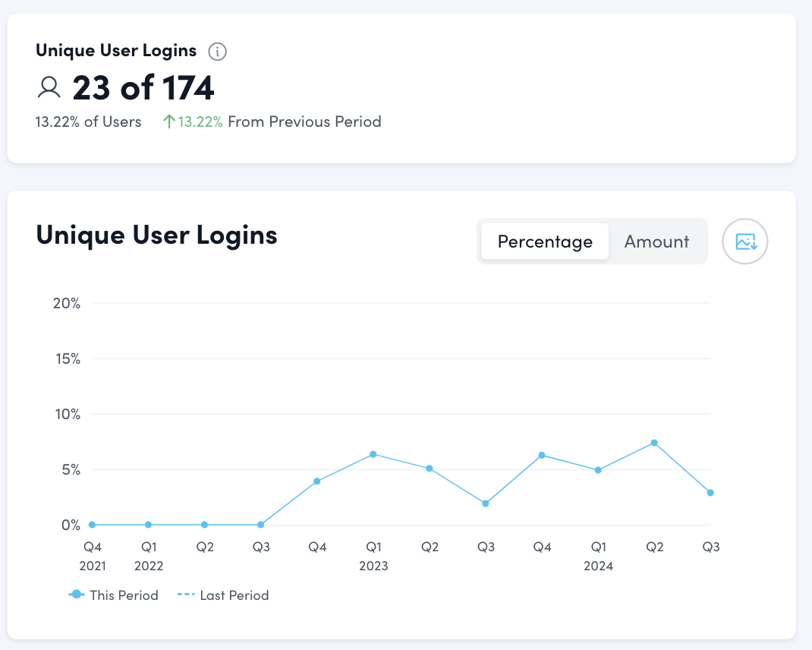This screenshot has height=650, width=812.
Task: Toggle the Last Period legend series
Action: [225, 595]
